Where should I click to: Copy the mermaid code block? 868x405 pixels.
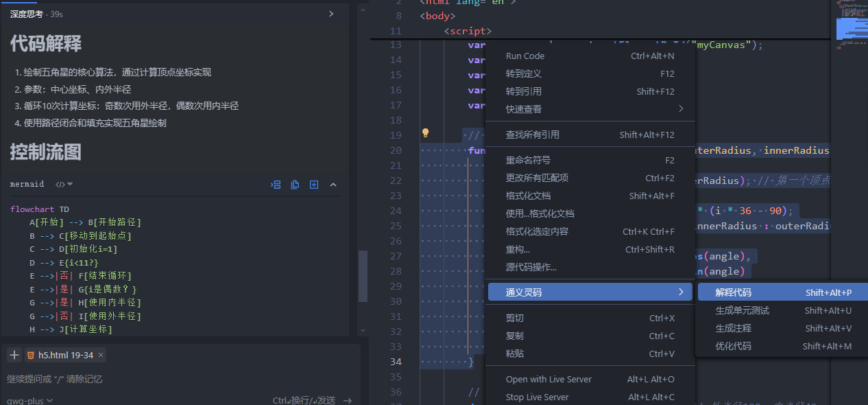tap(296, 184)
